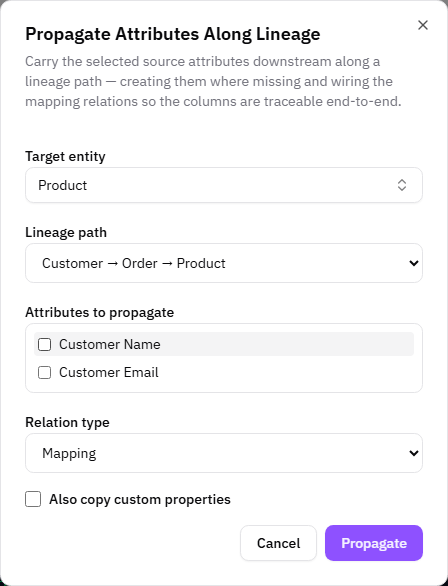This screenshot has height=586, width=448.
Task: Click the Propagate Attributes Along Lineage title
Action: pyautogui.click(x=173, y=34)
